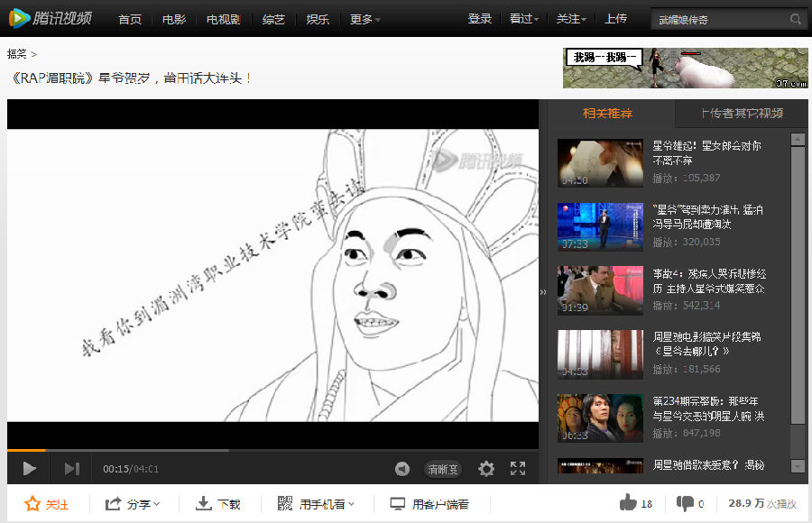
Task: Open the 电影 menu in the top navigation
Action: [x=174, y=19]
